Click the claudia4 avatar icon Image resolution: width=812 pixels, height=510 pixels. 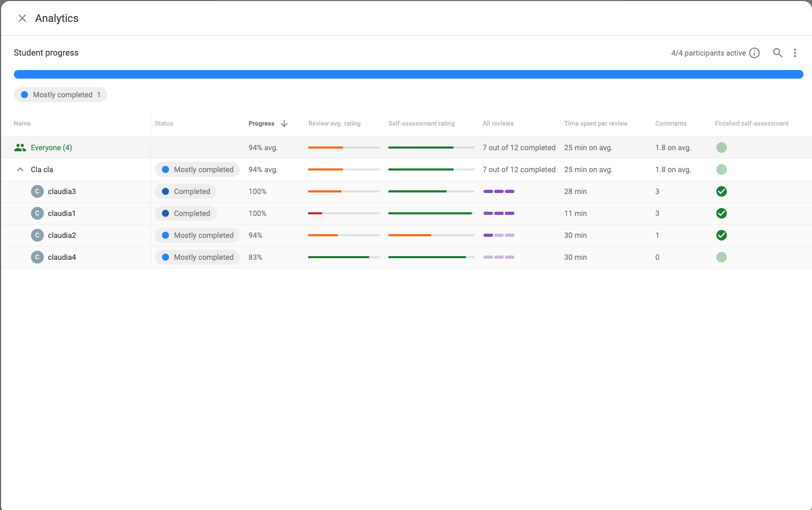[x=37, y=257]
